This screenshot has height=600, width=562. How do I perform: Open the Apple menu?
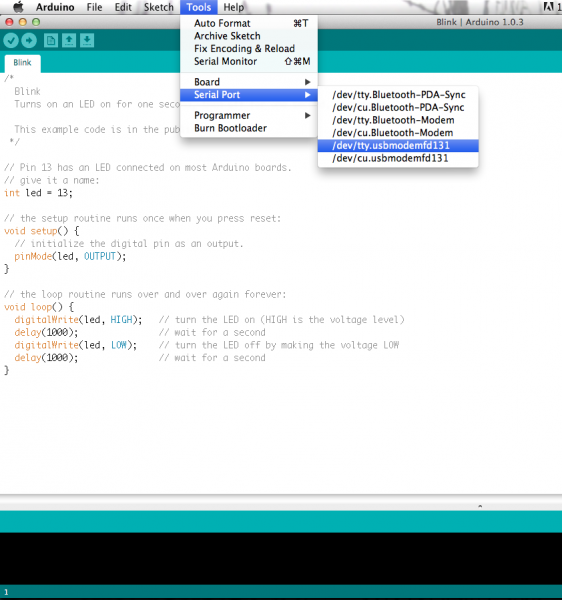(18, 7)
